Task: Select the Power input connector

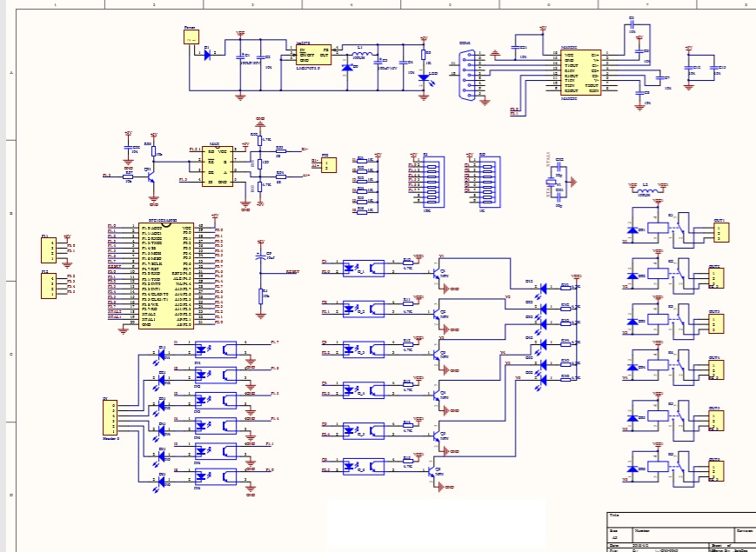Action: (191, 38)
